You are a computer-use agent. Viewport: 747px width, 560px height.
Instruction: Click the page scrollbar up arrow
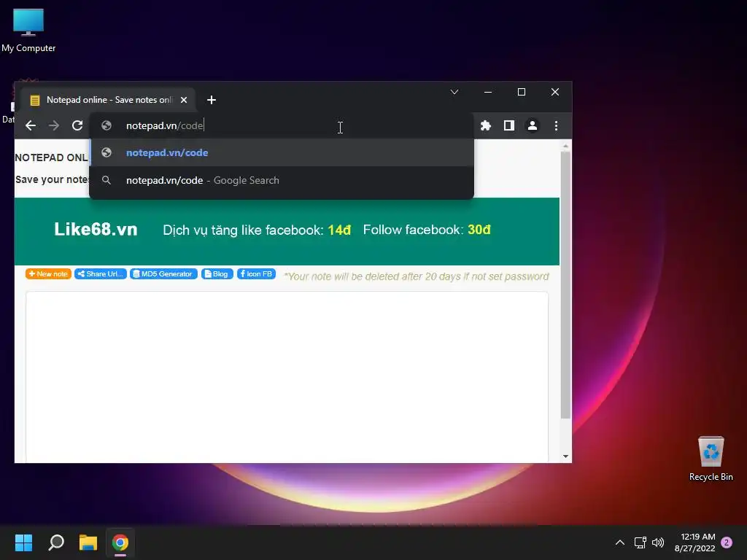click(x=565, y=146)
